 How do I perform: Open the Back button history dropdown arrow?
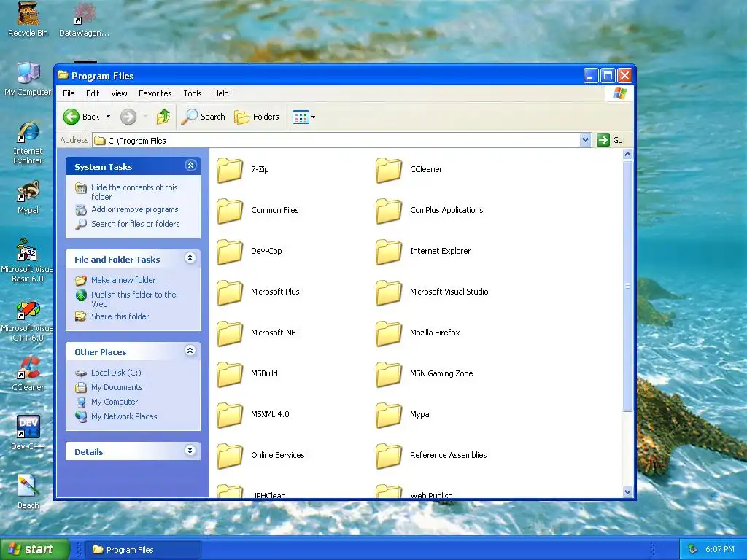(108, 117)
